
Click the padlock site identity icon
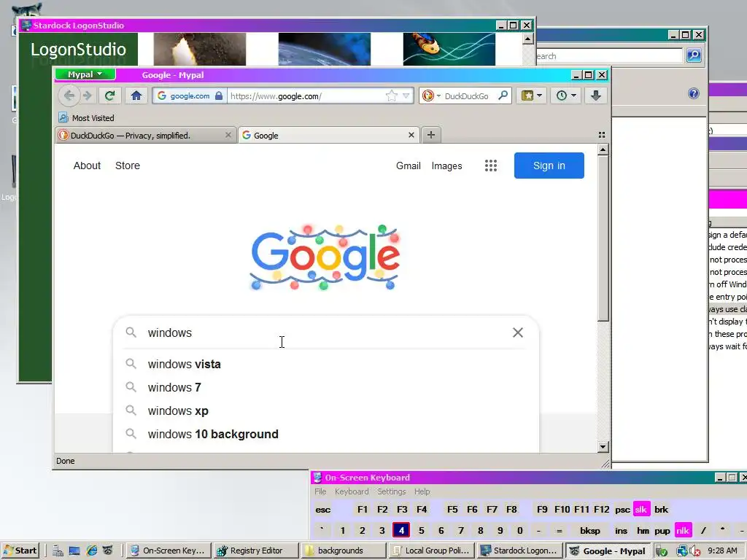(x=219, y=96)
